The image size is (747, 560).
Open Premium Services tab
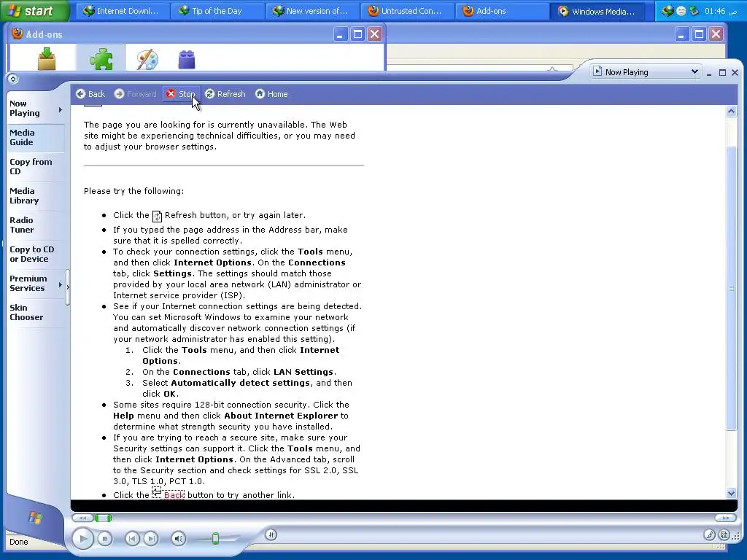31,284
